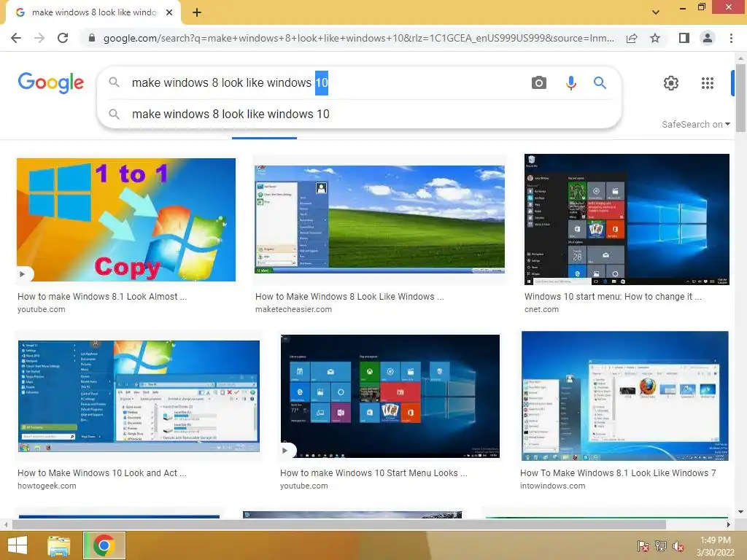Open the taskbar clock and date
This screenshot has width=747, height=560.
pos(715,546)
